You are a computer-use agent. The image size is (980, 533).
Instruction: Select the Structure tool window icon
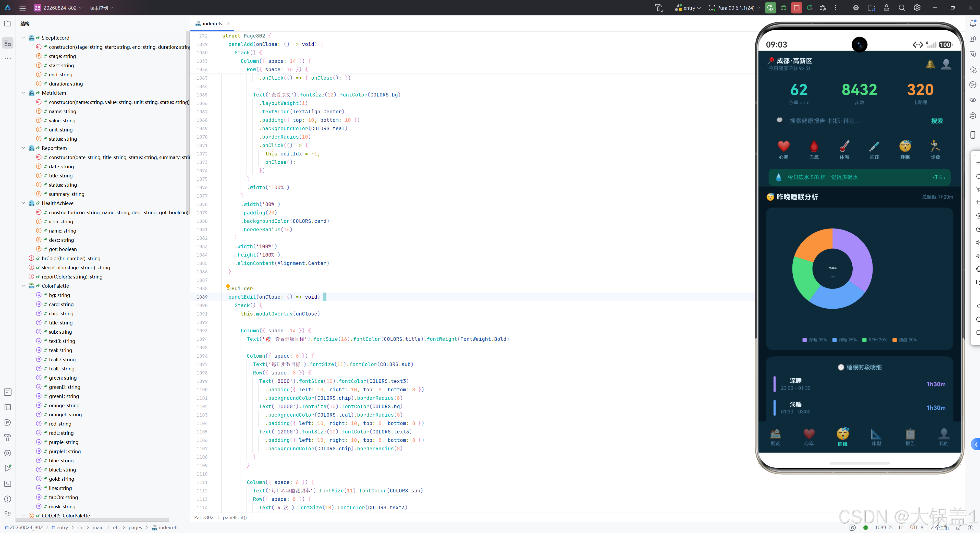tap(8, 43)
